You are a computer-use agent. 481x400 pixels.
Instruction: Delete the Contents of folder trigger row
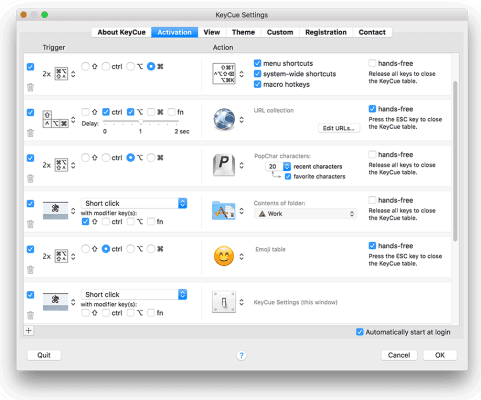(30, 224)
